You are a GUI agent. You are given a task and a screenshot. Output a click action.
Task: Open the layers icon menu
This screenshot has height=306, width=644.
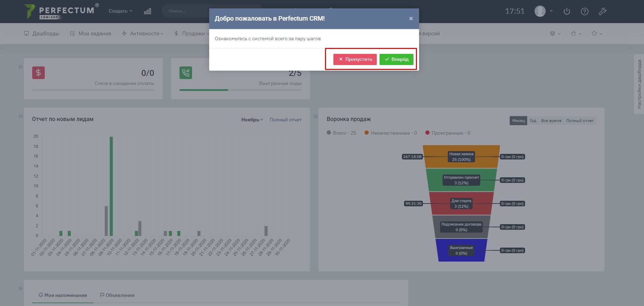pyautogui.click(x=555, y=34)
